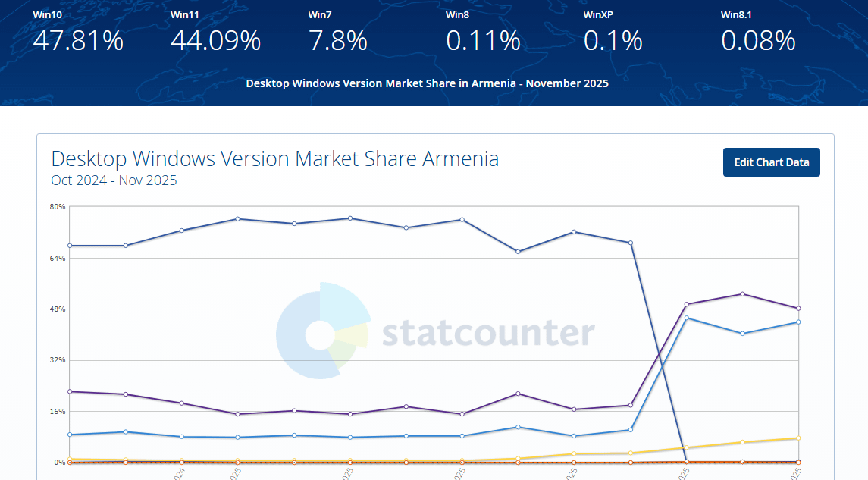Click the Oct 2024 - Nov 2025 date range
The width and height of the screenshot is (868, 480).
point(114,180)
